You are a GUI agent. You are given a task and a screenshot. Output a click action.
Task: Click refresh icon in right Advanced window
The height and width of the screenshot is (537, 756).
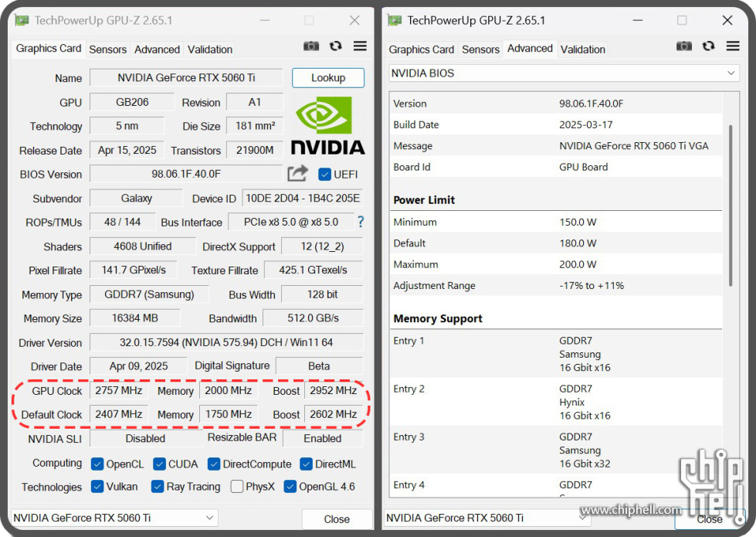click(x=709, y=46)
